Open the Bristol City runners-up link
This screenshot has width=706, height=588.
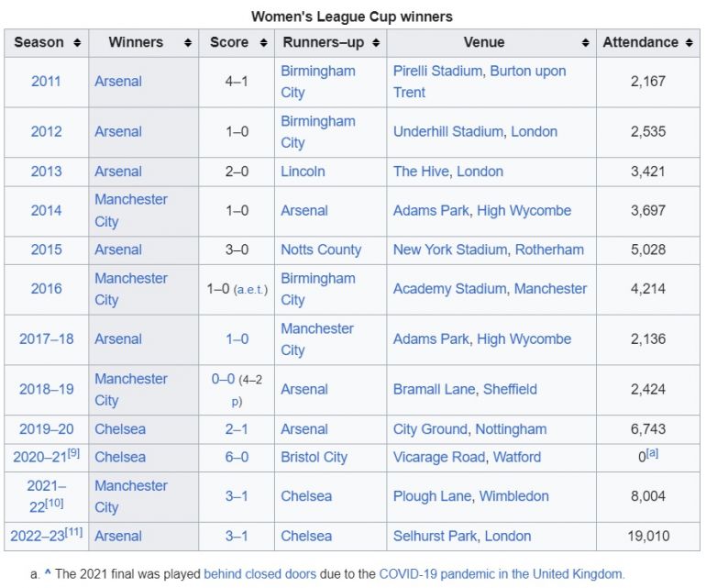point(314,457)
